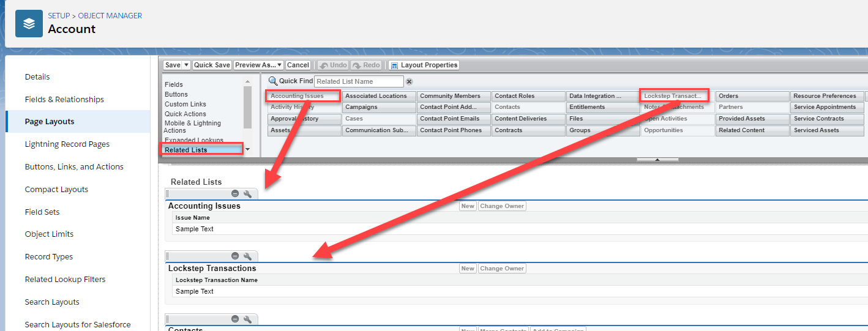Collapse the palette using the bottom handle
This screenshot has height=331, width=868.
657,160
